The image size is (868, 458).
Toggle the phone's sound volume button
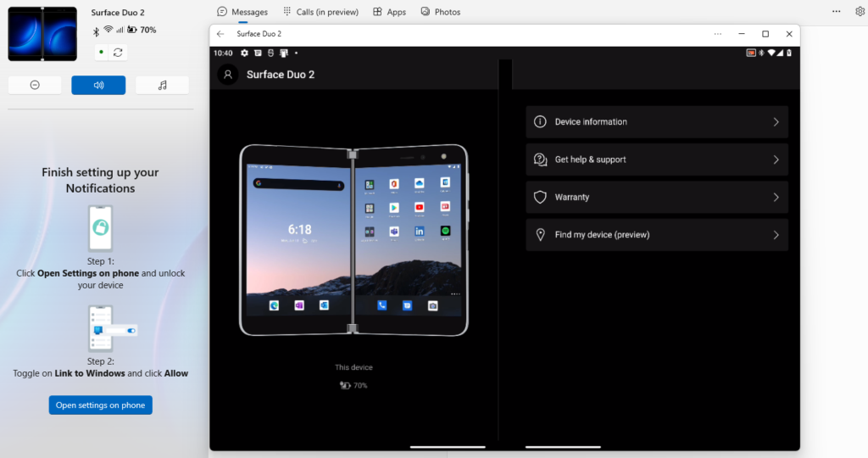click(x=98, y=85)
